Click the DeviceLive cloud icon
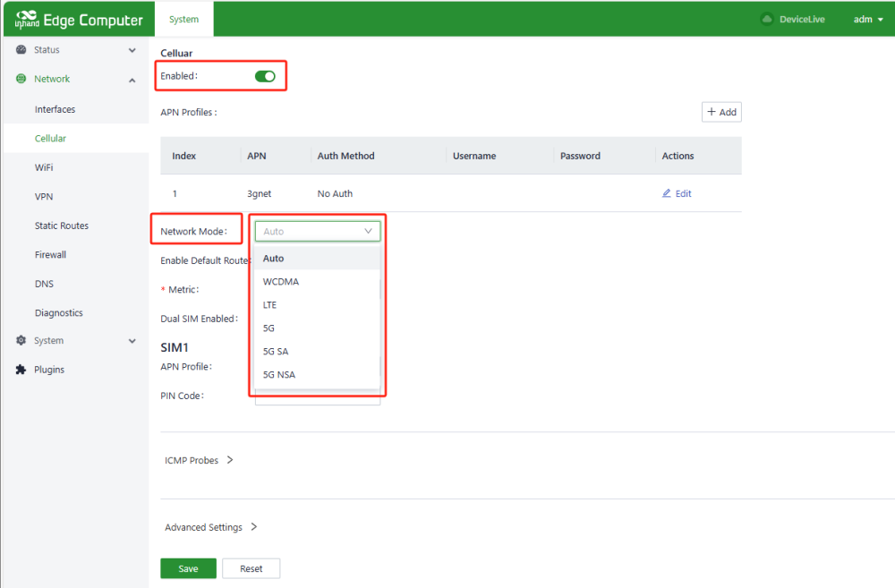This screenshot has height=588, width=895. pos(766,19)
